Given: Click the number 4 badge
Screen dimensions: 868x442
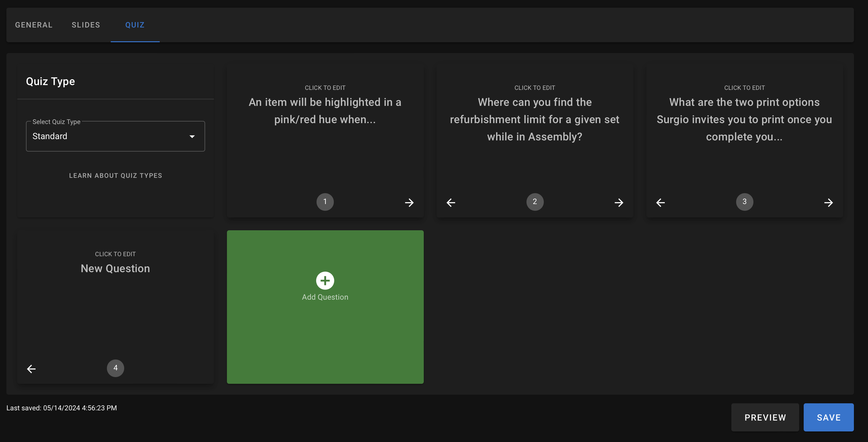Looking at the screenshot, I should (x=115, y=368).
